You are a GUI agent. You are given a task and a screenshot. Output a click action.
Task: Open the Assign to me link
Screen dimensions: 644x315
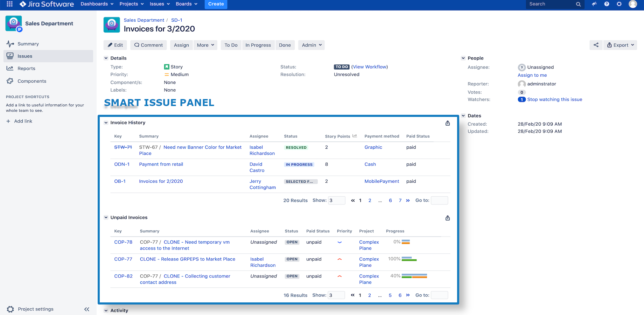coord(532,75)
